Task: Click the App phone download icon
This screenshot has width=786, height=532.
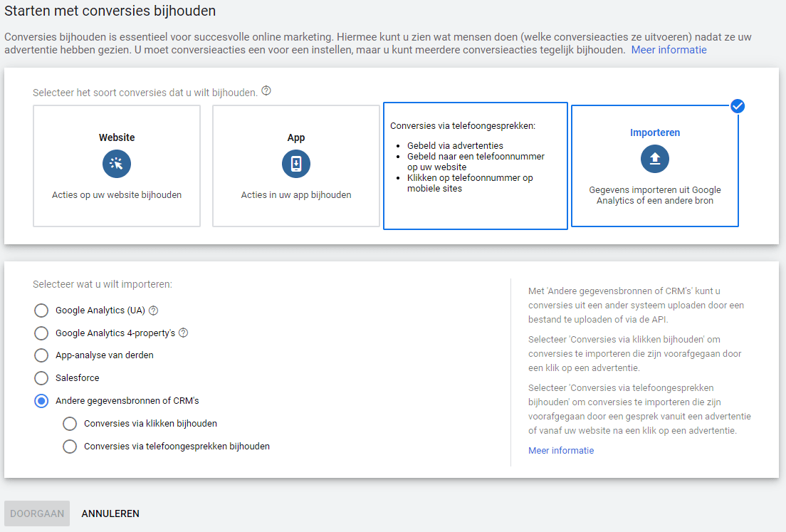Action: click(296, 164)
